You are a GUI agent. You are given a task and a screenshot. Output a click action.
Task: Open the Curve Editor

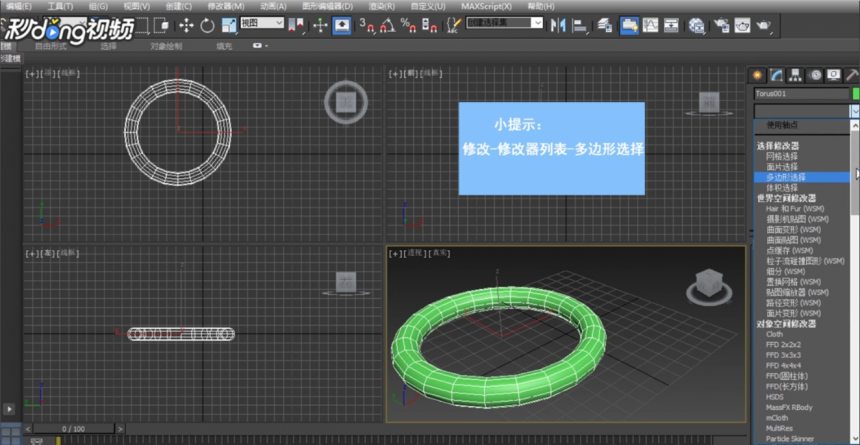pyautogui.click(x=650, y=25)
